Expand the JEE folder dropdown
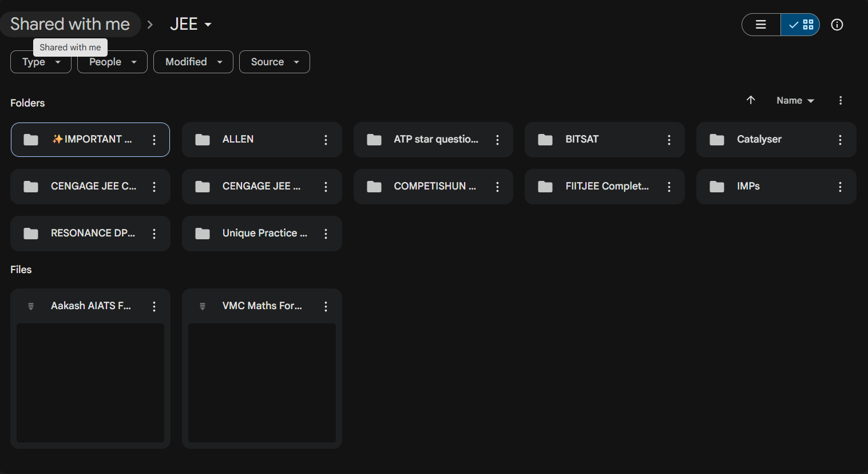The height and width of the screenshot is (474, 868). 191,24
